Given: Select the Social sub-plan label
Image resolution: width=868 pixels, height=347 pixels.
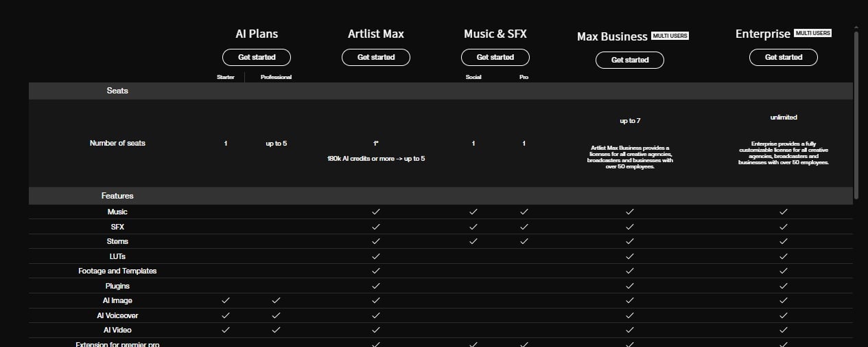Looking at the screenshot, I should click(473, 77).
